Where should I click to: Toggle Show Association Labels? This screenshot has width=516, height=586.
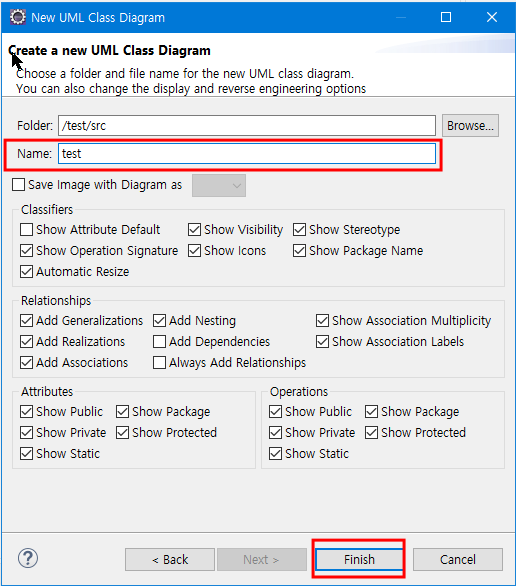point(322,342)
